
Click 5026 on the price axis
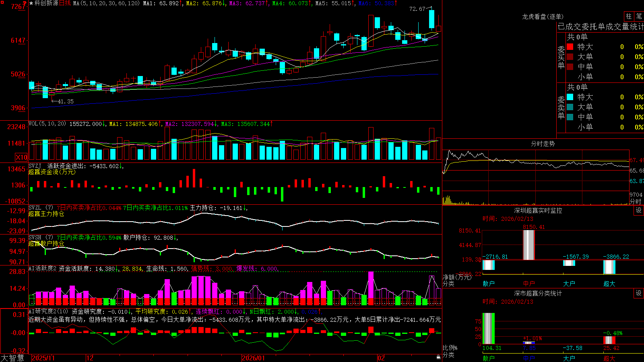18,74
